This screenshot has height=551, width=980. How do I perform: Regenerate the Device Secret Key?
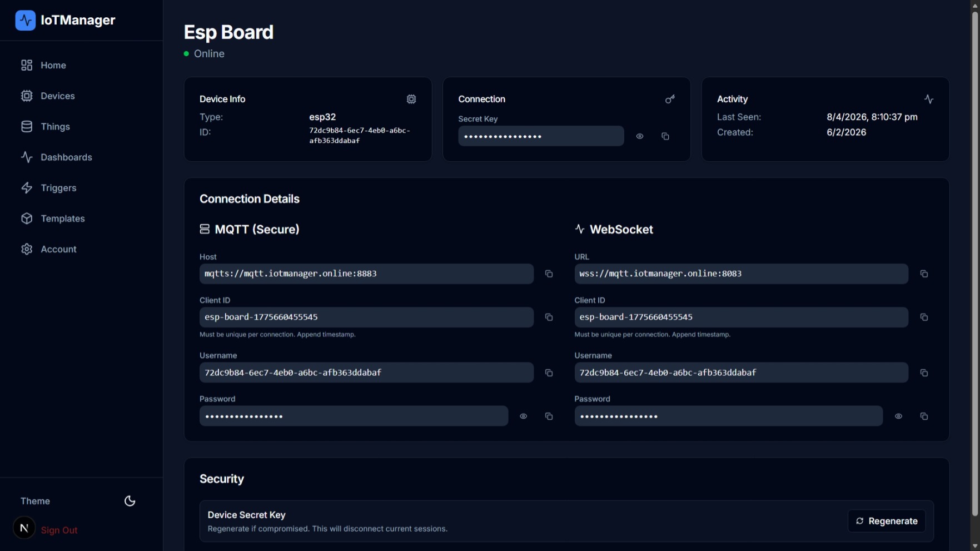tap(886, 521)
